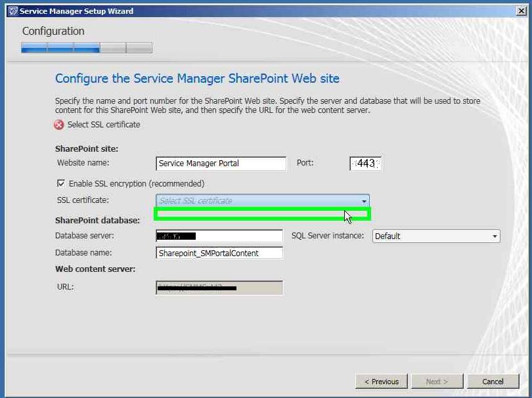Click the 'Database name:' label
Image resolution: width=532 pixels, height=398 pixels.
[x=83, y=253]
